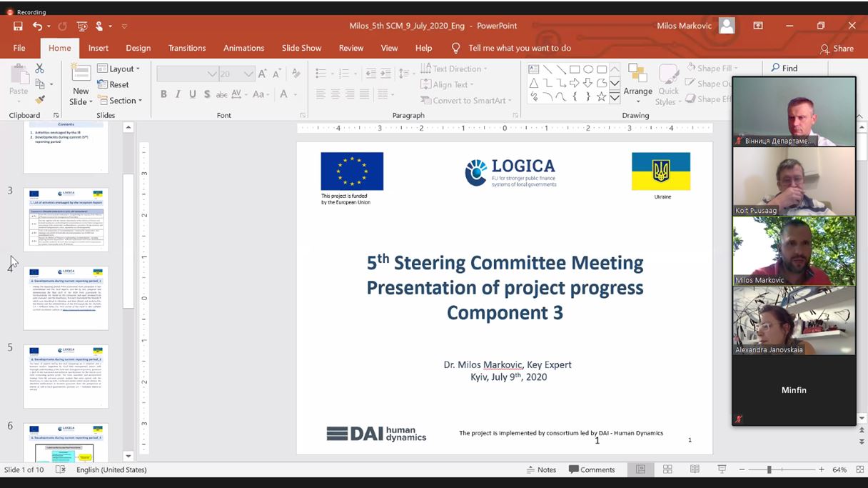
Task: Open the Quick Styles dropdown
Action: [669, 85]
